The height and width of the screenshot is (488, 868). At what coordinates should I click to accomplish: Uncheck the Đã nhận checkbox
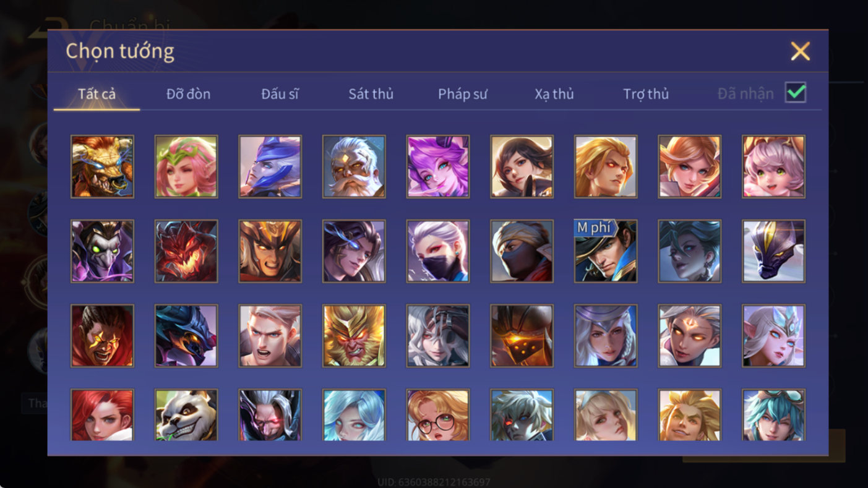pyautogui.click(x=796, y=93)
